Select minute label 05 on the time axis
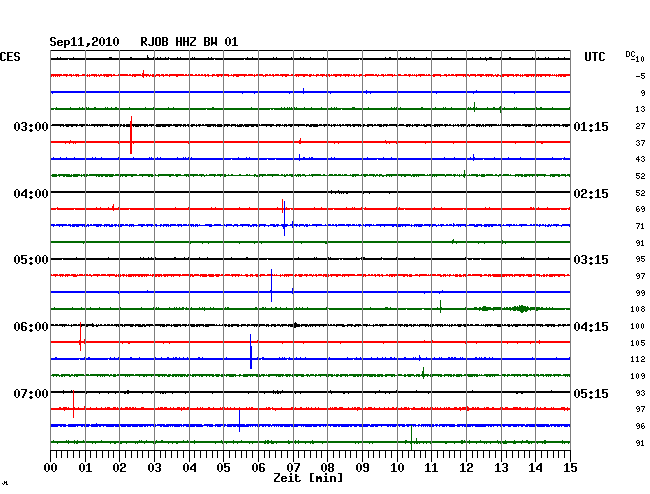The height and width of the screenshot is (494, 650). [x=223, y=467]
